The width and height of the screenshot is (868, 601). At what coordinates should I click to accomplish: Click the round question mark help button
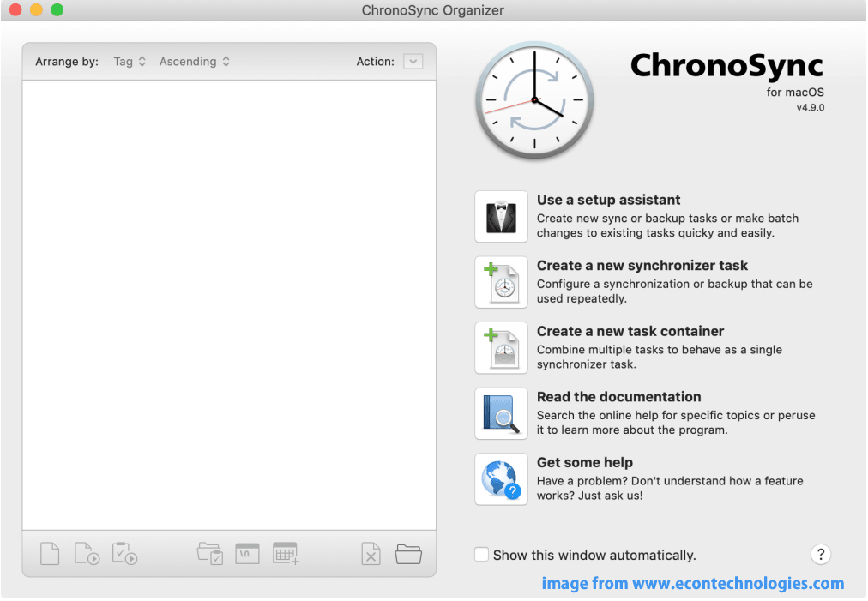pos(820,554)
